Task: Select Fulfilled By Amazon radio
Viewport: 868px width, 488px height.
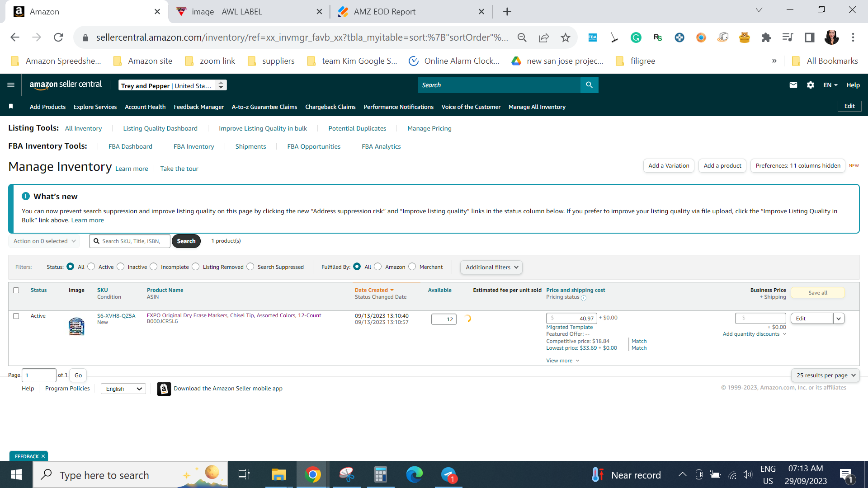Action: [x=378, y=267]
